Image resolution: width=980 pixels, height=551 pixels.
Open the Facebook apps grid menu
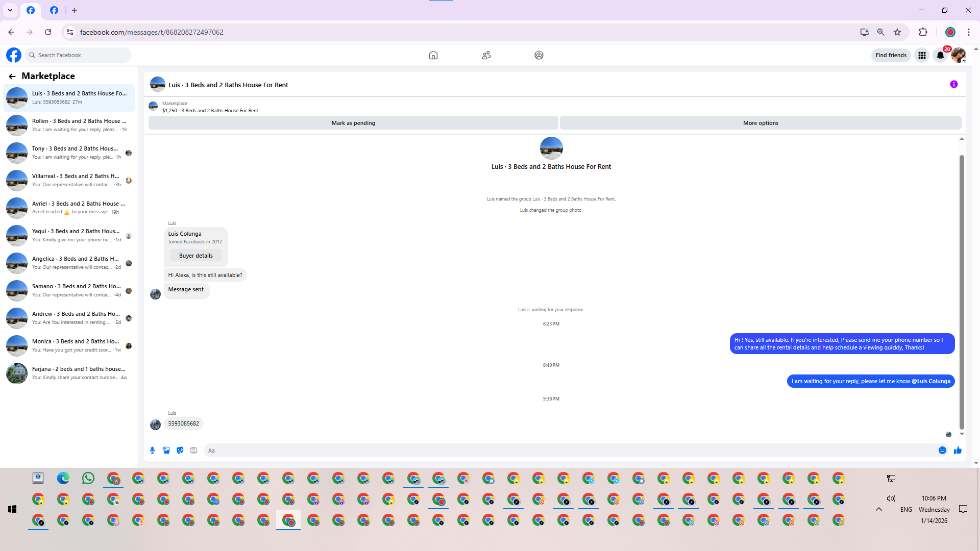click(x=922, y=55)
